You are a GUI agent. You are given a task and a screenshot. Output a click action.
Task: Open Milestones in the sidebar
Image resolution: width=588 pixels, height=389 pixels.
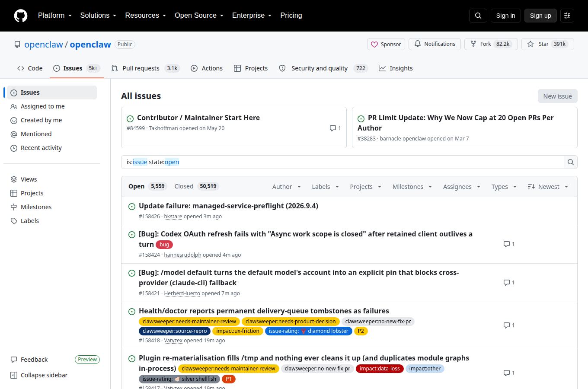click(52, 207)
